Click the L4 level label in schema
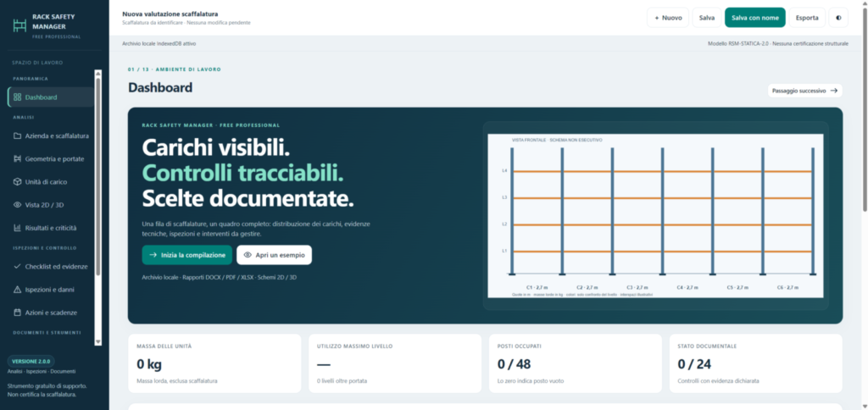The width and height of the screenshot is (868, 410). (504, 171)
